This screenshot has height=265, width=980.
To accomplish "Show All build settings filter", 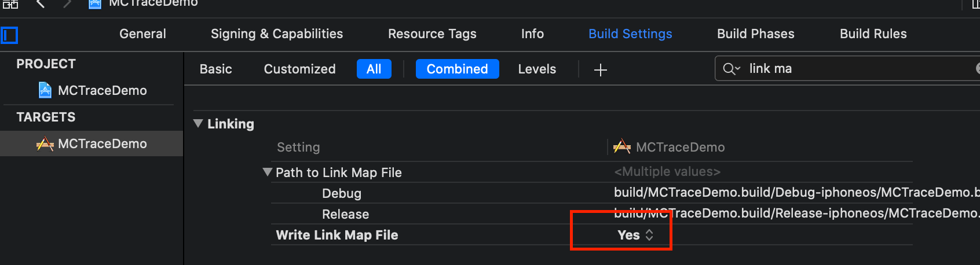I will pos(374,69).
